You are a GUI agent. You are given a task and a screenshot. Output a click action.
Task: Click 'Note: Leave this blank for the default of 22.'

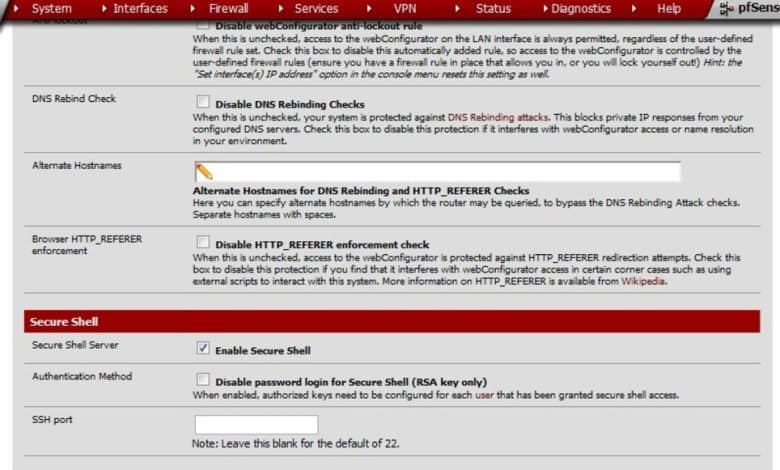[x=295, y=443]
